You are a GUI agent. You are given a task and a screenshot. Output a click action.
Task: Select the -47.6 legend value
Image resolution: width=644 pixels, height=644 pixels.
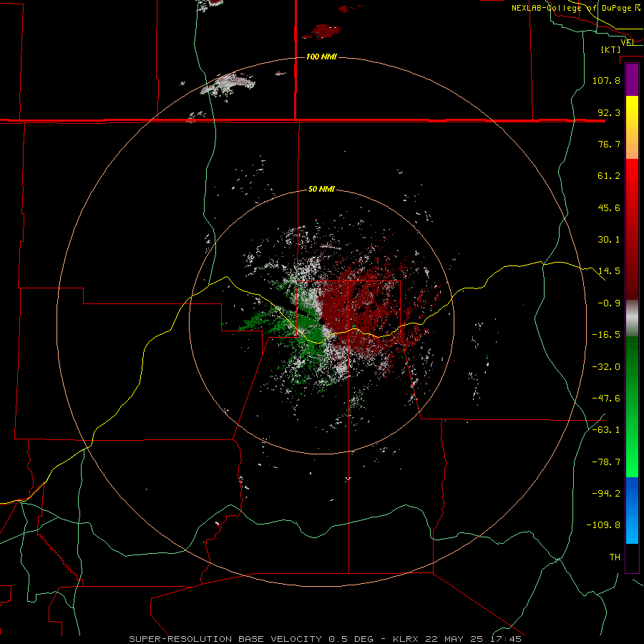[606, 399]
